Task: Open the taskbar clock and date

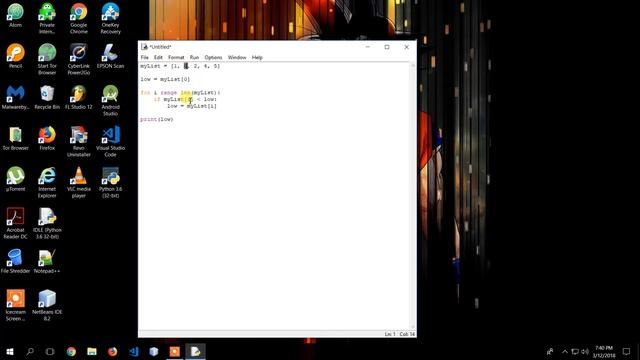Action: [604, 351]
